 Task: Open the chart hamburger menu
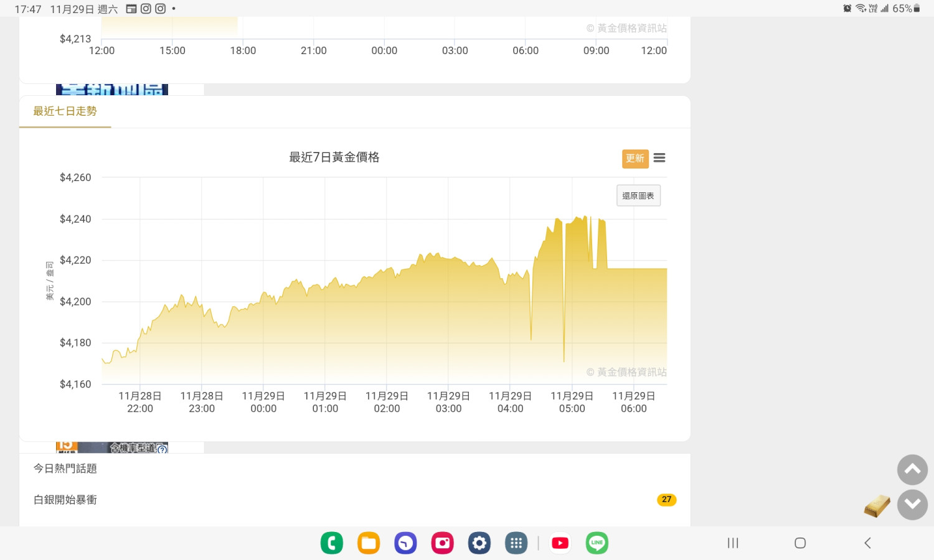(659, 158)
